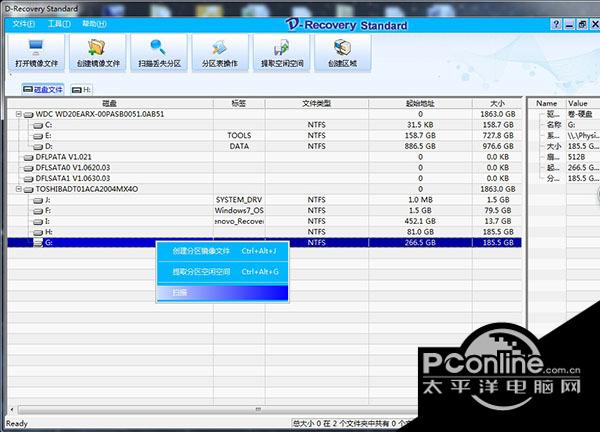
Task: Click drive icon next to H: row
Action: tap(38, 232)
